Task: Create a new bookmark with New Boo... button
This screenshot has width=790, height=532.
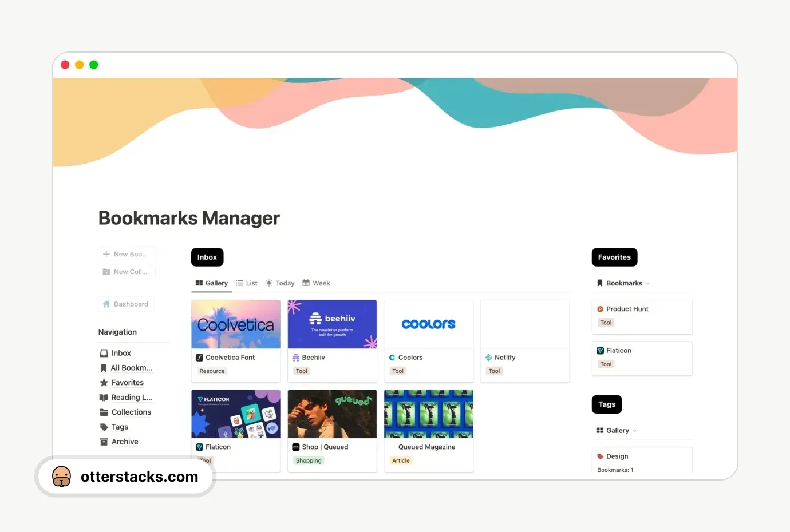Action: (127, 254)
